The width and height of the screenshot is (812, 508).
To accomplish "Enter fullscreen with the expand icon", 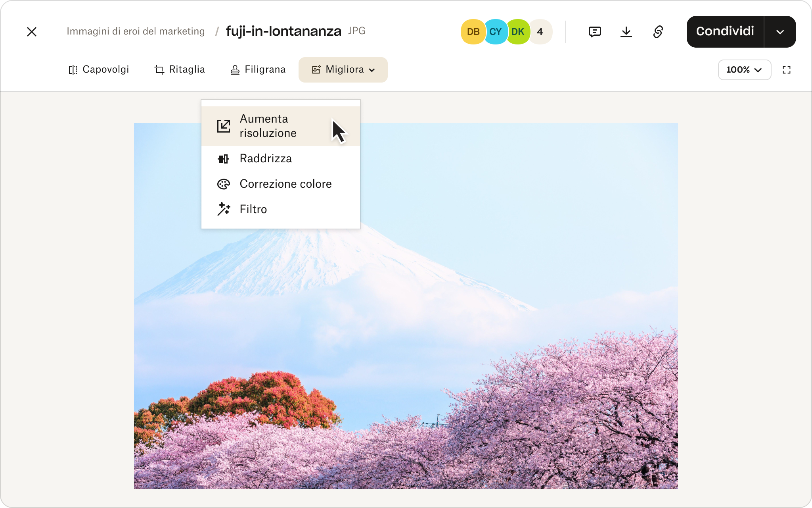I will click(x=787, y=70).
